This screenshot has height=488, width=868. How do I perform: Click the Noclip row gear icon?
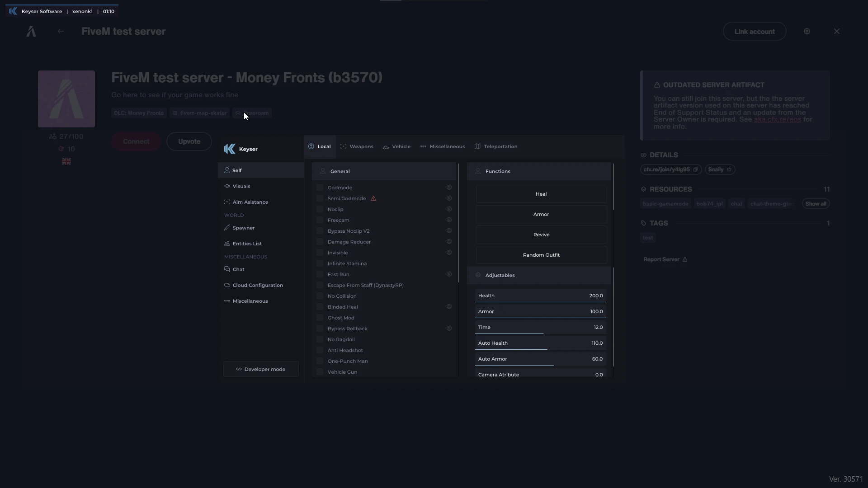click(449, 209)
